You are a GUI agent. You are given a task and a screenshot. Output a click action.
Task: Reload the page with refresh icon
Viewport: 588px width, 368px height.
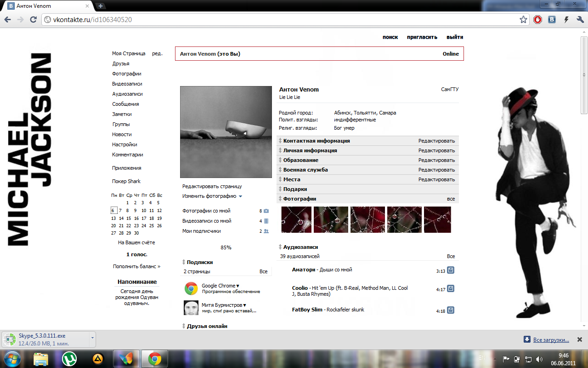pyautogui.click(x=33, y=20)
